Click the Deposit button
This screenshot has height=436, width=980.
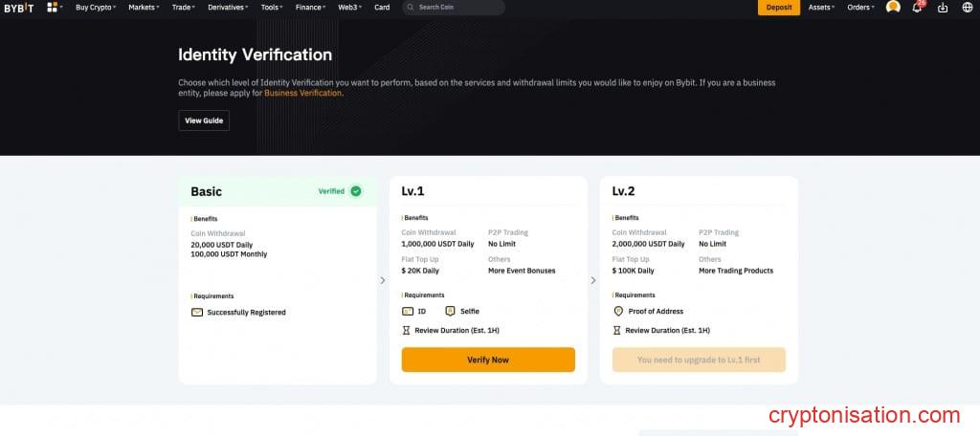[x=779, y=8]
